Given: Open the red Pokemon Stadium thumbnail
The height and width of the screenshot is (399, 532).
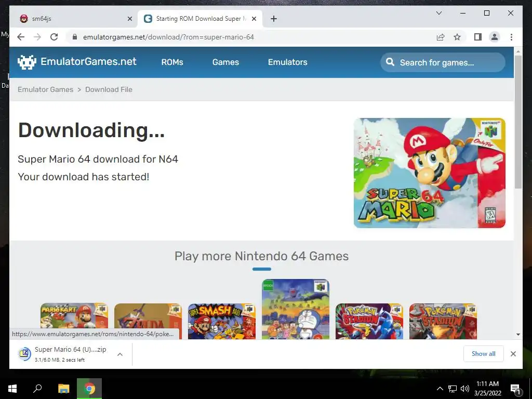Looking at the screenshot, I should [x=443, y=321].
